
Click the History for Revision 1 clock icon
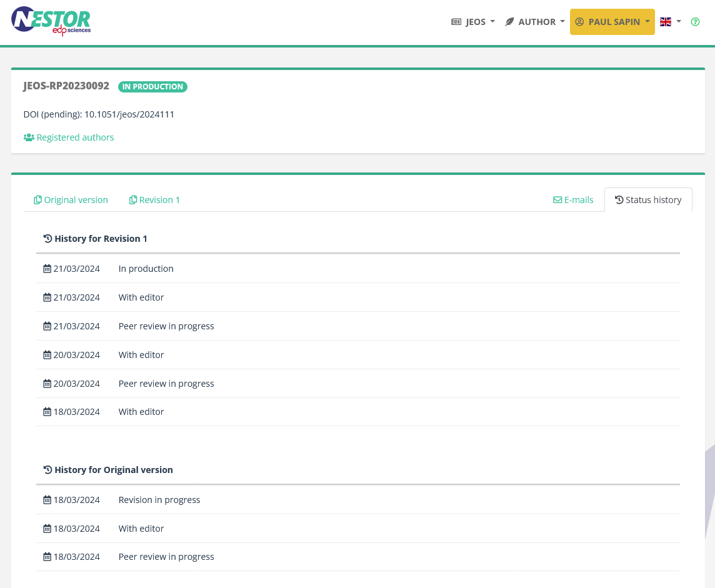coord(47,239)
